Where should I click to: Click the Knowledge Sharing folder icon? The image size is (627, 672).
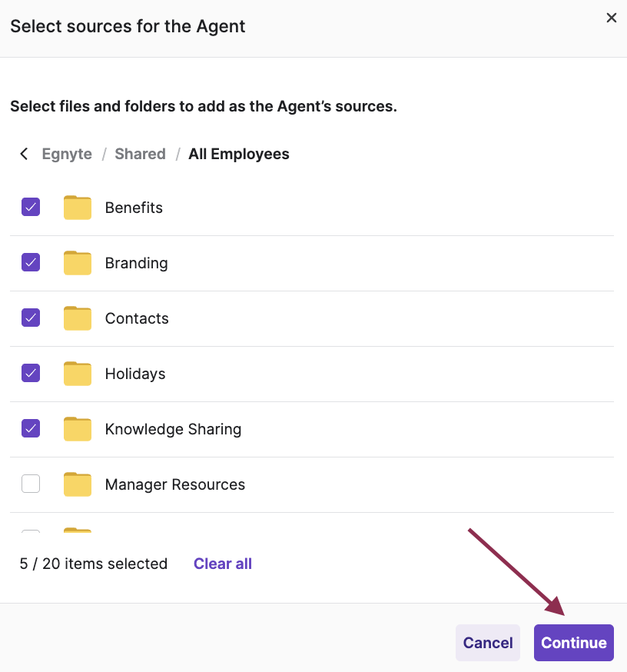click(x=77, y=429)
